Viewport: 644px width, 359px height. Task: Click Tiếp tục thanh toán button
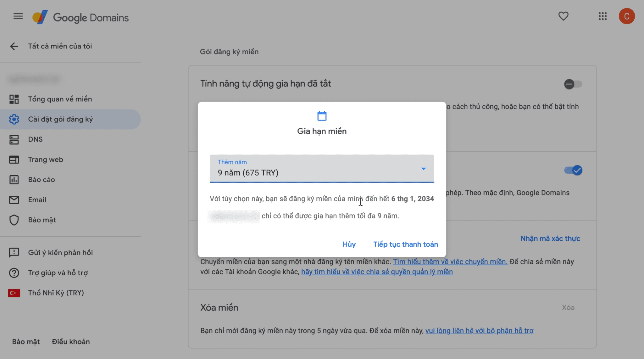point(405,244)
